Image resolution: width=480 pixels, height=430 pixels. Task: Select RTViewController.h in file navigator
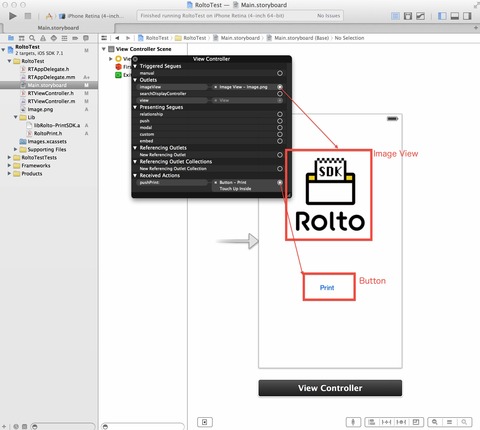[51, 93]
